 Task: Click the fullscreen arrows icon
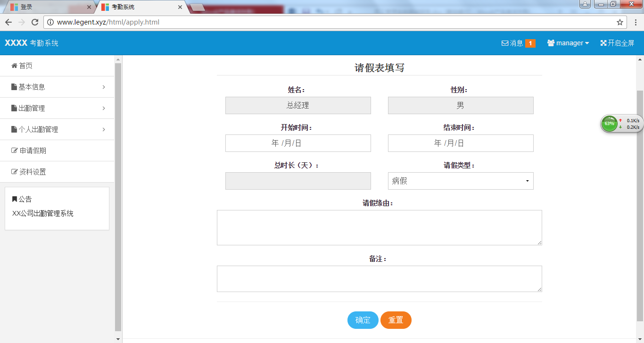[x=603, y=43]
